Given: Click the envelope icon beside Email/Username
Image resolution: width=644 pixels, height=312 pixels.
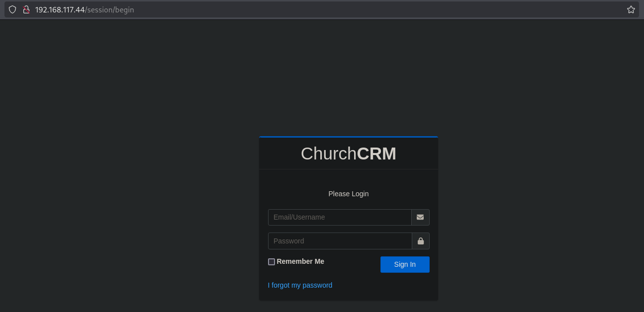Looking at the screenshot, I should [420, 217].
